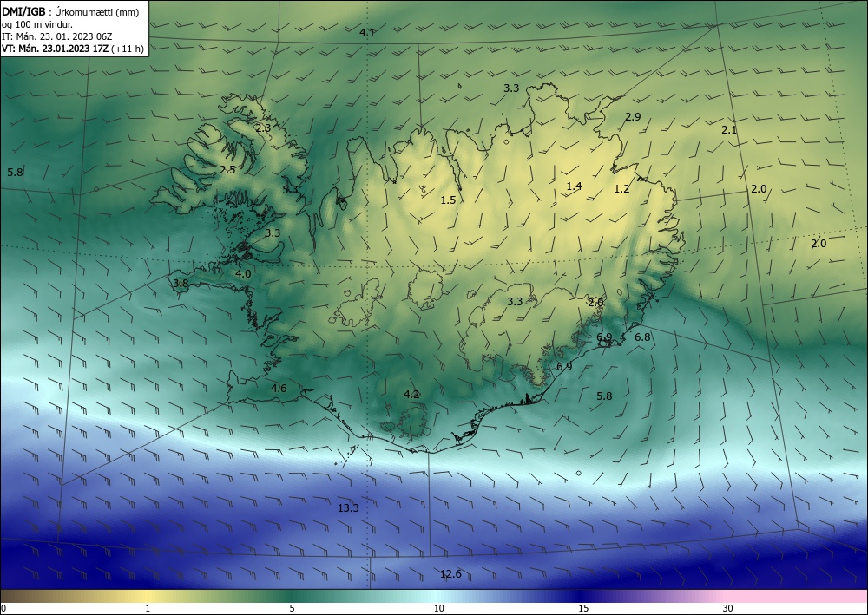This screenshot has width=868, height=615.
Task: Click the 2.1 value label
Action: (x=729, y=130)
